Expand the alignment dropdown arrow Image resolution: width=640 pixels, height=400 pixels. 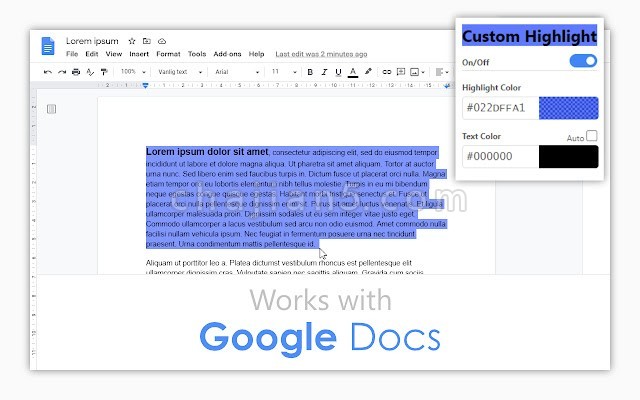point(447,72)
